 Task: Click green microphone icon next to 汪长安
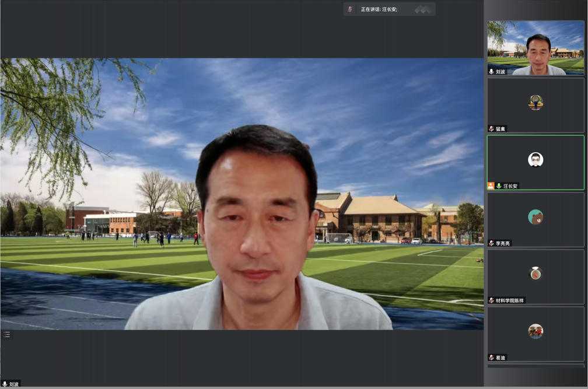click(x=499, y=186)
